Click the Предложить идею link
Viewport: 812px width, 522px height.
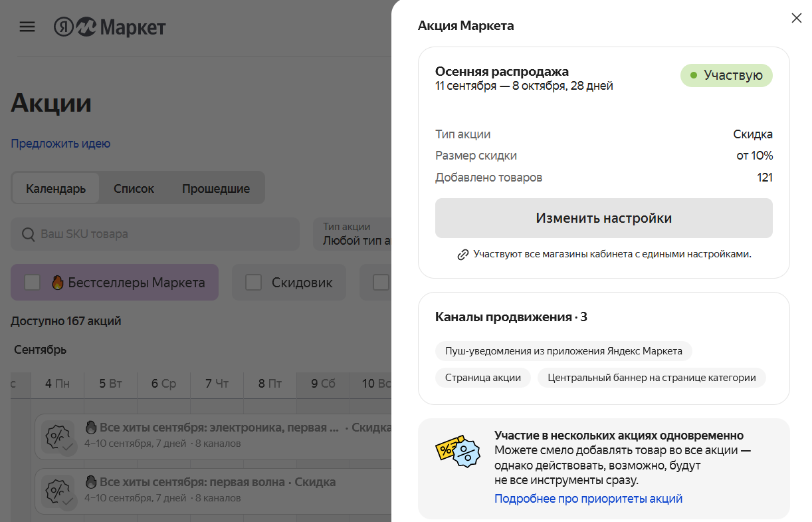[60, 144]
